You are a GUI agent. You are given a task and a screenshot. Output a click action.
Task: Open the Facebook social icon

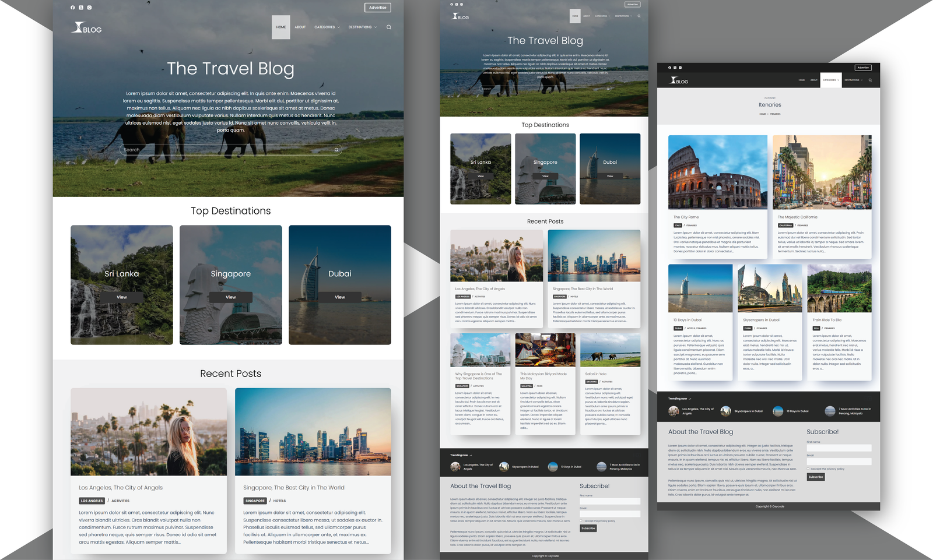[x=72, y=8]
